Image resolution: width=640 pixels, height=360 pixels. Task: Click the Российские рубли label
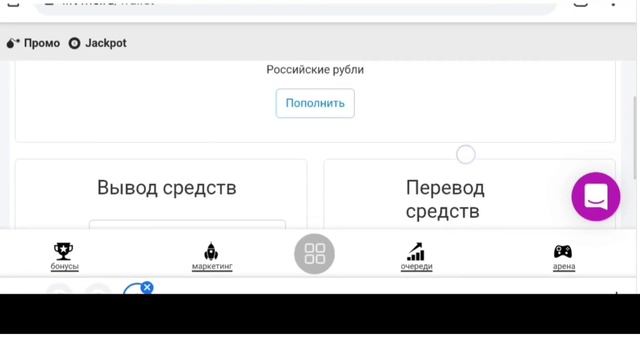click(315, 69)
